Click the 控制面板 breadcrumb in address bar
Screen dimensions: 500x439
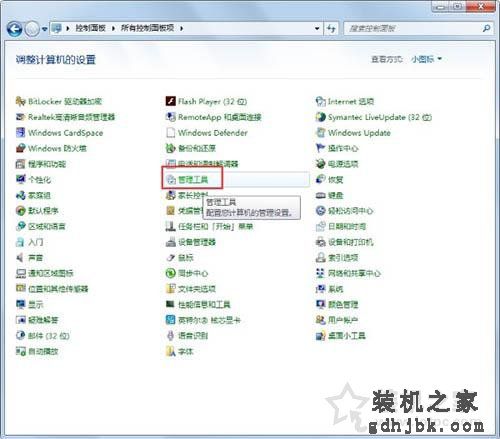point(90,28)
